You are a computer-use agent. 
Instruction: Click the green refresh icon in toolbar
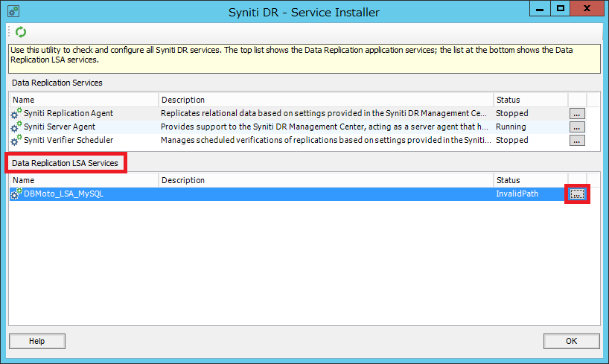(21, 32)
